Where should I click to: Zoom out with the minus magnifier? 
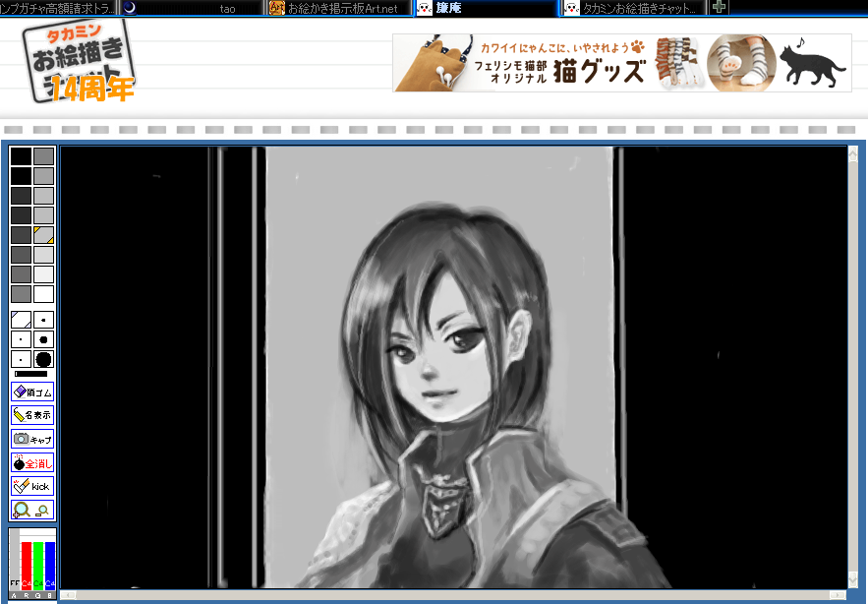coord(42,511)
